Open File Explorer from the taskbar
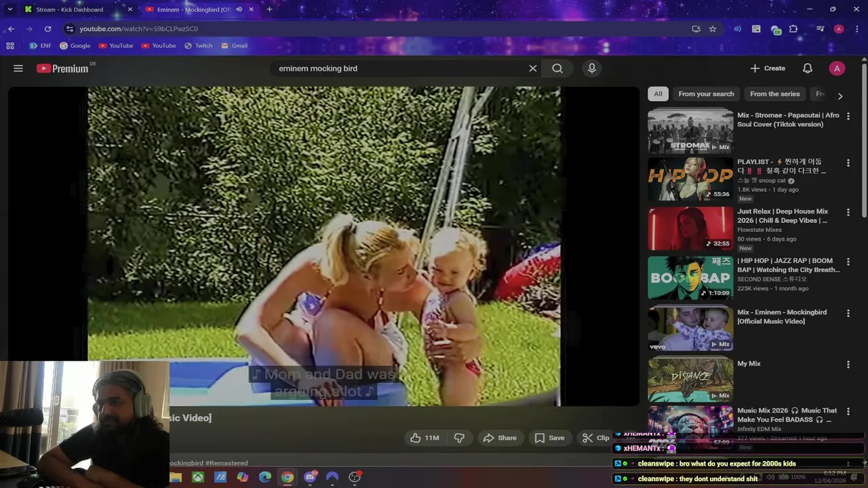 point(176,477)
